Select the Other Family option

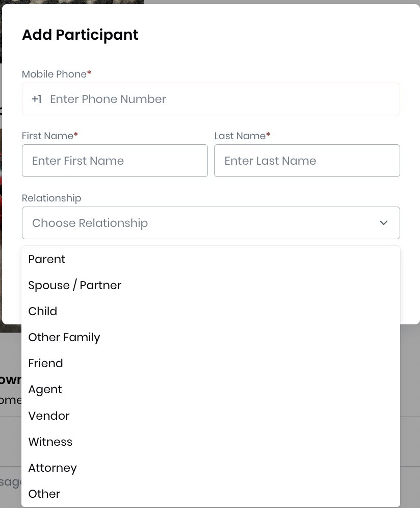tap(64, 337)
